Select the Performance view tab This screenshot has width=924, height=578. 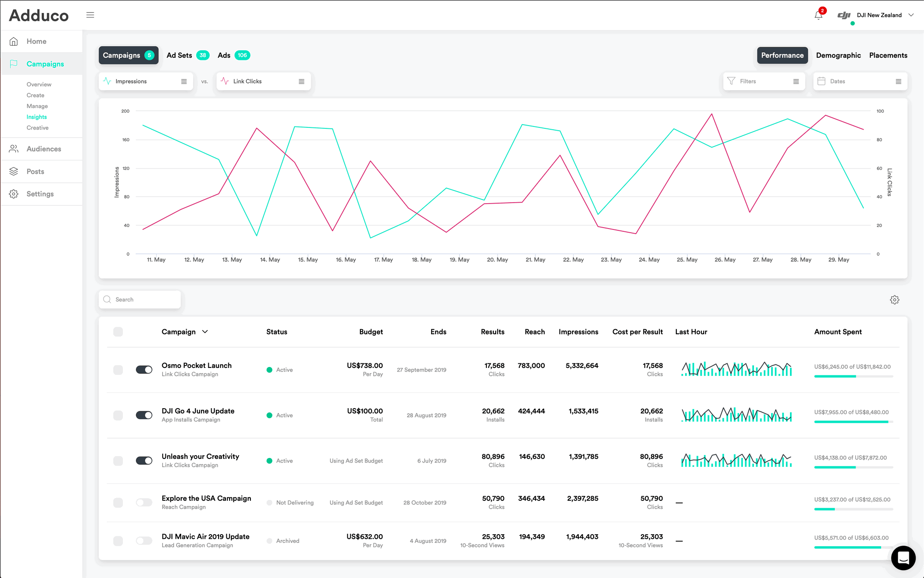click(x=782, y=55)
